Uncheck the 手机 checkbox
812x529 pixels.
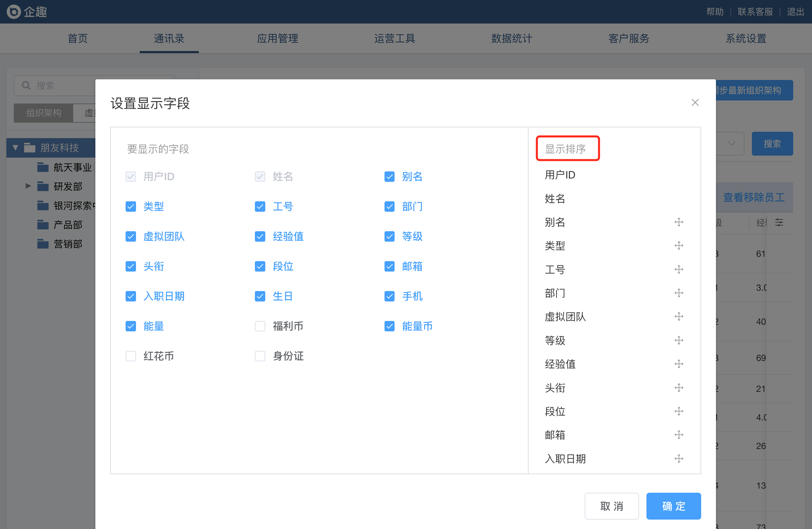389,296
